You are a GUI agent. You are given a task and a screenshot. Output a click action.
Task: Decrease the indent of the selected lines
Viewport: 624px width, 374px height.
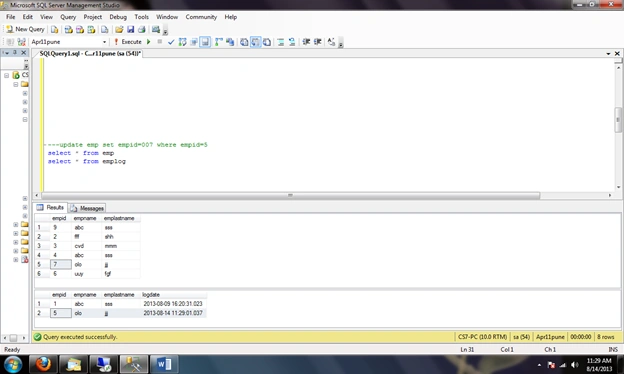click(x=306, y=42)
